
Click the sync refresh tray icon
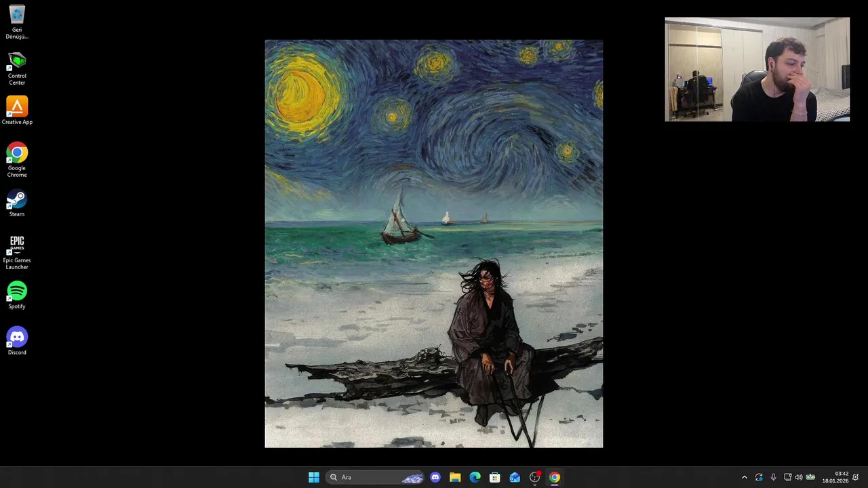[x=759, y=477]
